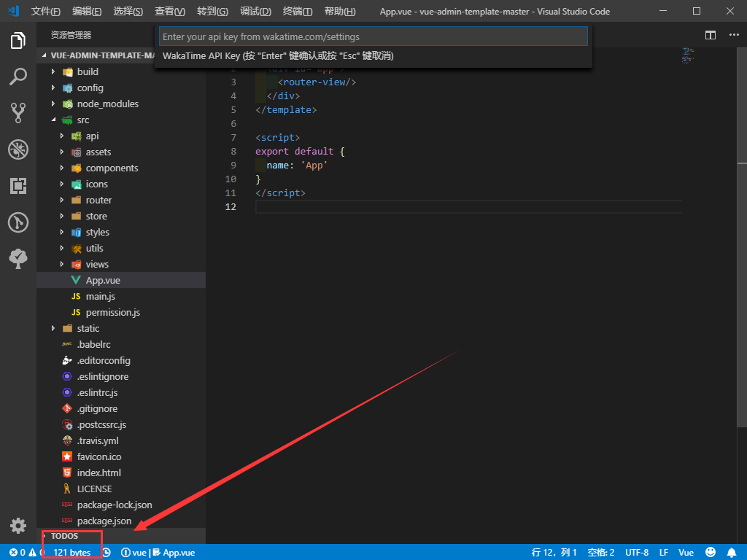Screen dimensions: 747x560
Task: Open the .editorconfig file
Action: tap(121, 360)
